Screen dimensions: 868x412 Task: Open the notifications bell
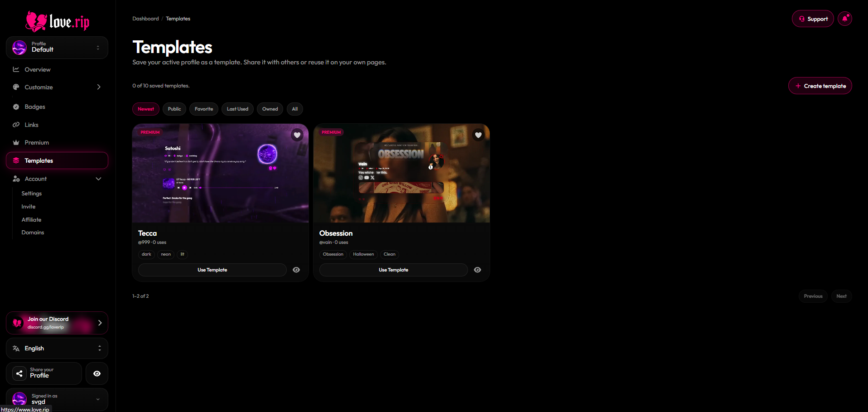pos(845,19)
